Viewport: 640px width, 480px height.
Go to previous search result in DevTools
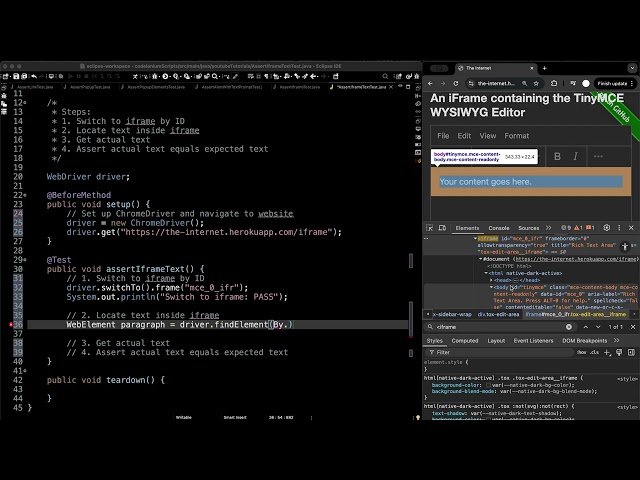[x=586, y=327]
